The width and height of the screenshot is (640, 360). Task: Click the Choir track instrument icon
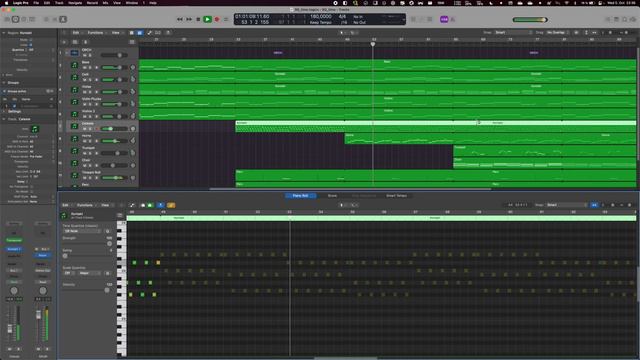(x=74, y=163)
